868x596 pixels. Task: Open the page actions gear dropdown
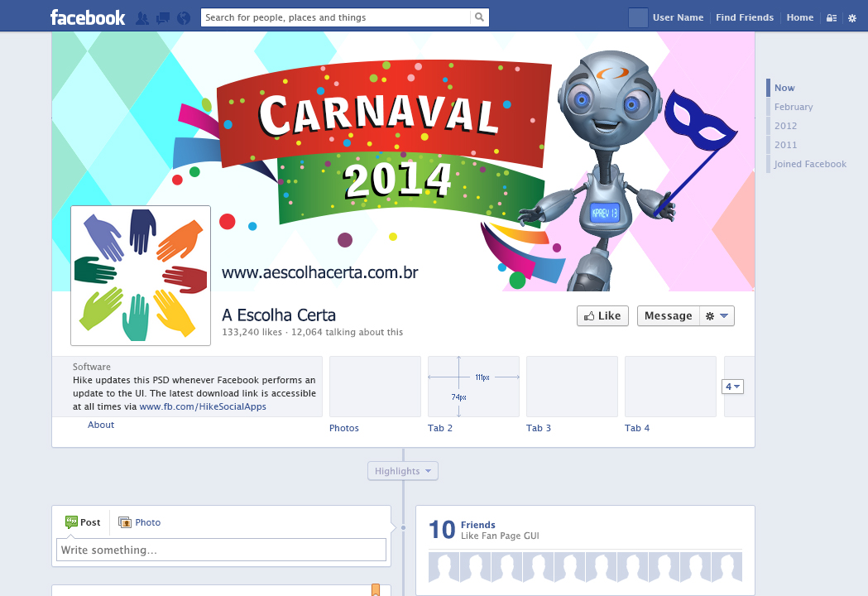717,315
